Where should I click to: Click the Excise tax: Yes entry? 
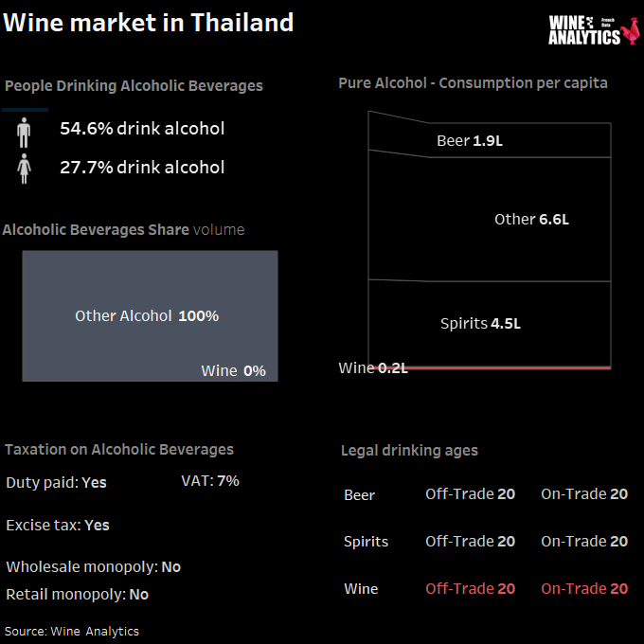58,526
